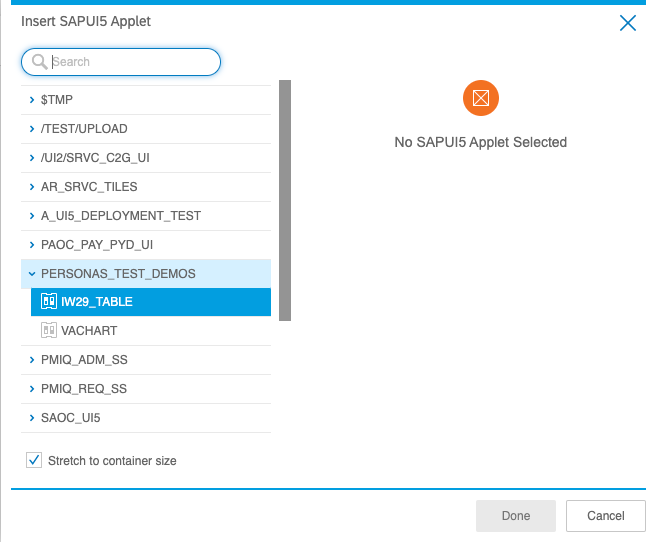
Task: Expand the PMIQ_REQ_SS node
Action: click(32, 389)
